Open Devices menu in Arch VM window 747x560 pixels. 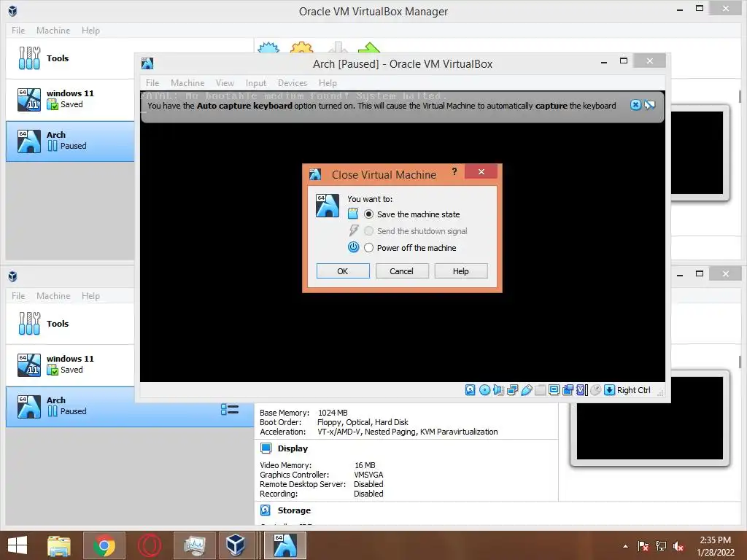click(293, 83)
